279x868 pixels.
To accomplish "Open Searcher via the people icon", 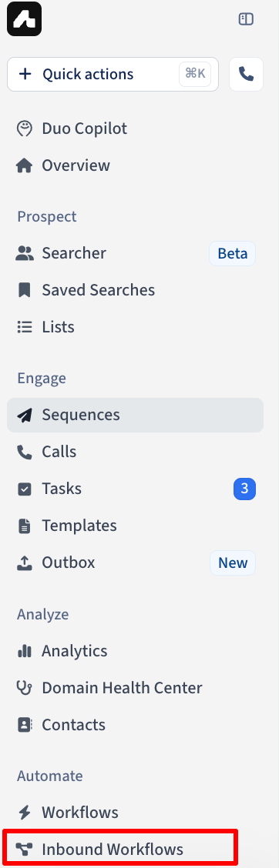I will (25, 253).
